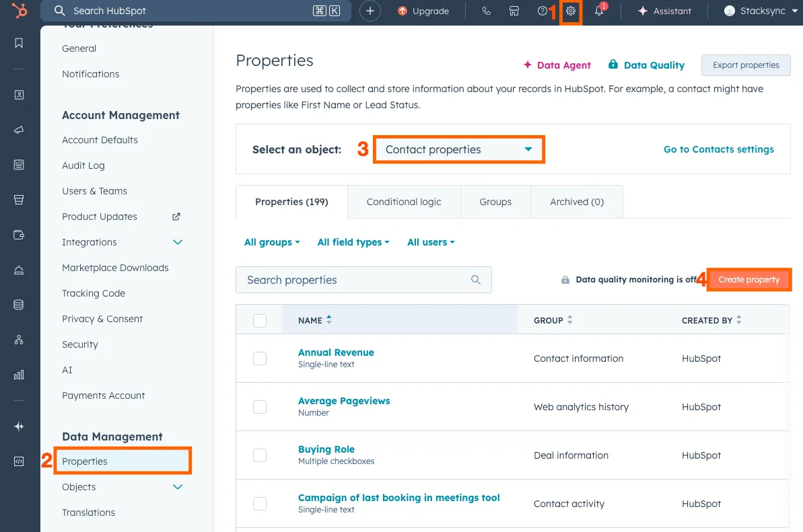Open the Marketing megaphone icon
The height and width of the screenshot is (532, 803).
coord(19,130)
